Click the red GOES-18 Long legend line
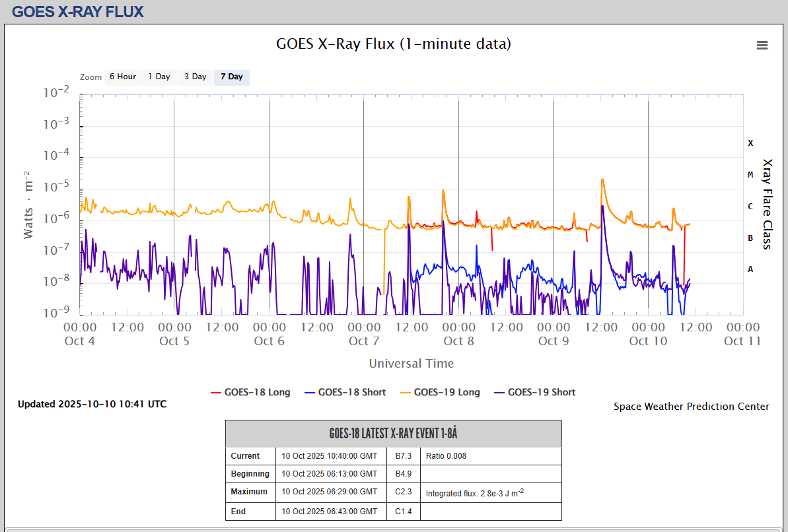Image resolution: width=788 pixels, height=532 pixels. (216, 393)
